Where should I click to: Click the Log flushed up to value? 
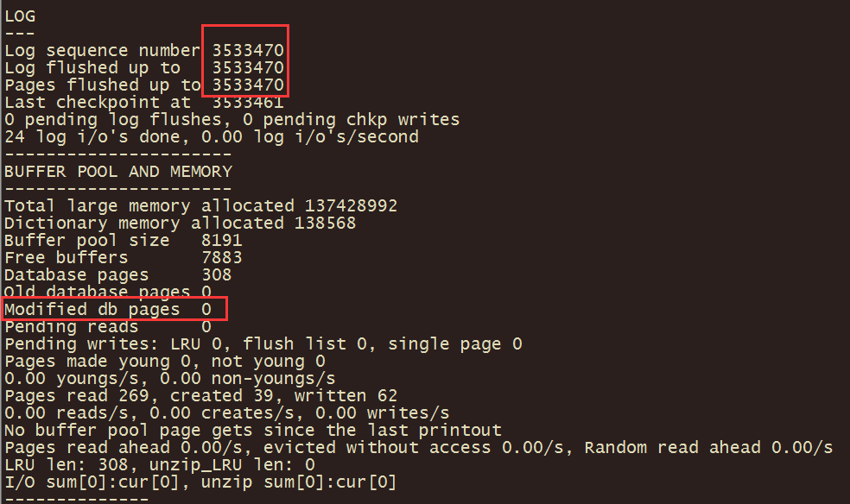tap(248, 67)
